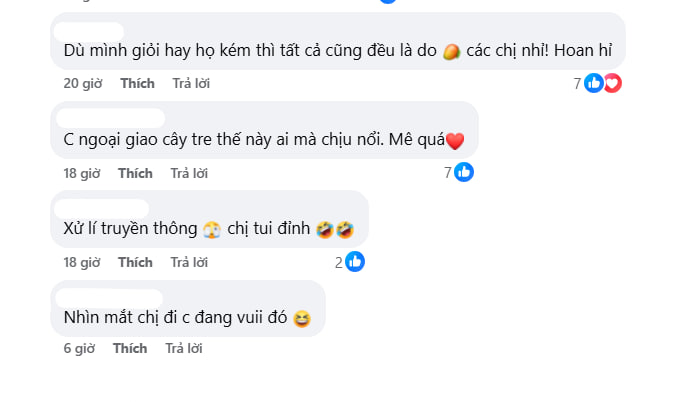Click the like reaction icon on "Xử lí truyền thông" comment
Image resolution: width=690 pixels, height=402 pixels.
coord(355,262)
